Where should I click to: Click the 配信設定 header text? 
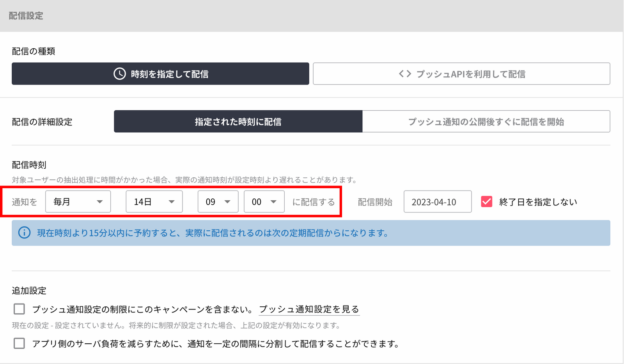click(26, 16)
